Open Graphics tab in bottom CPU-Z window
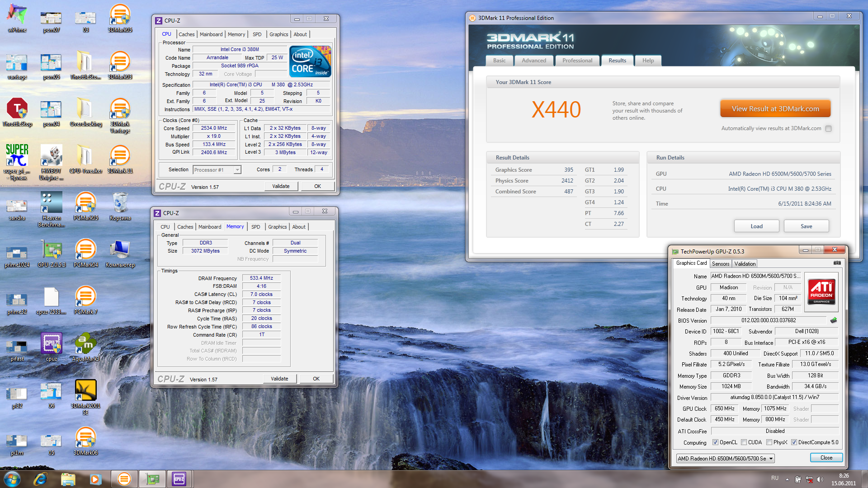868x488 pixels. (x=277, y=227)
